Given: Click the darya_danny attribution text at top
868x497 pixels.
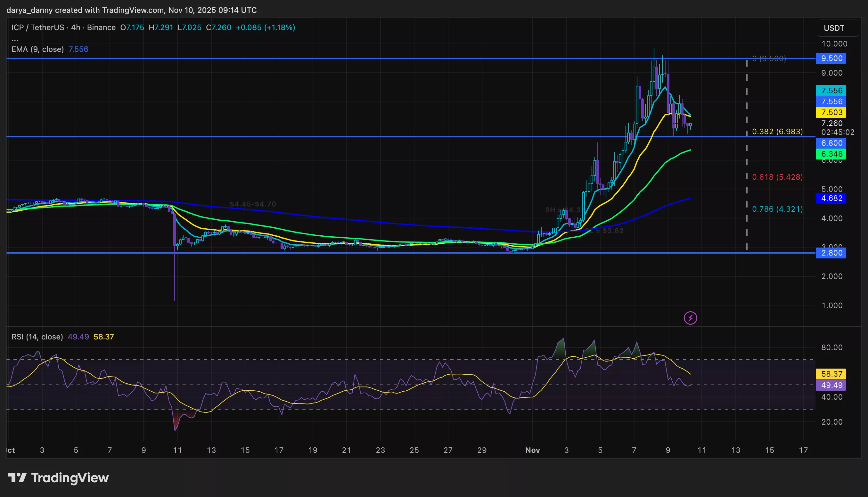Looking at the screenshot, I should tap(30, 10).
